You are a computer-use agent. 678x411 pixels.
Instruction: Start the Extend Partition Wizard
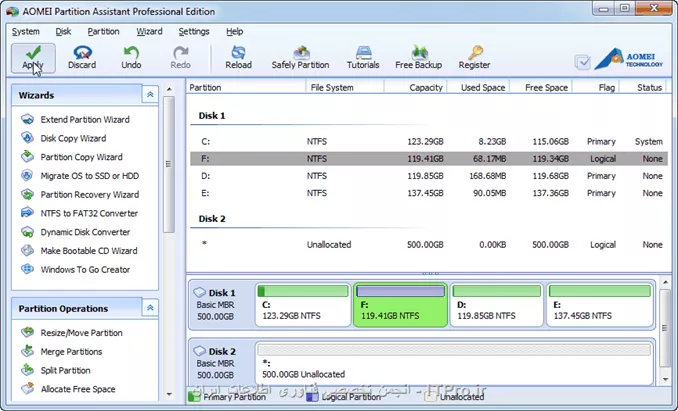[x=85, y=120]
